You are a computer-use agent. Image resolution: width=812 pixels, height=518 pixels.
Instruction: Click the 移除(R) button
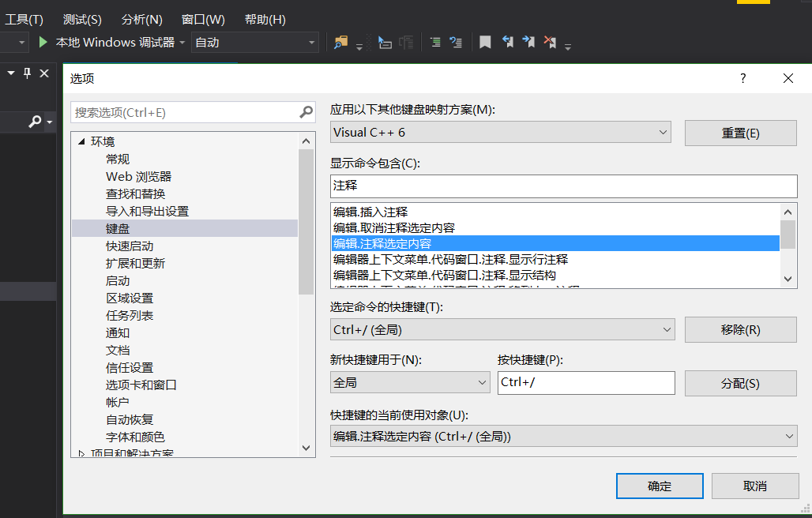click(741, 329)
